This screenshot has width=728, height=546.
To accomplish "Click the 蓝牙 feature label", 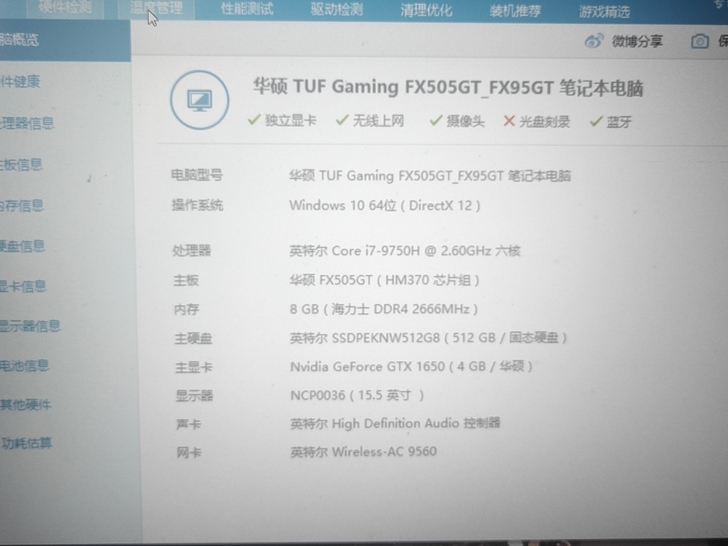I will 619,122.
